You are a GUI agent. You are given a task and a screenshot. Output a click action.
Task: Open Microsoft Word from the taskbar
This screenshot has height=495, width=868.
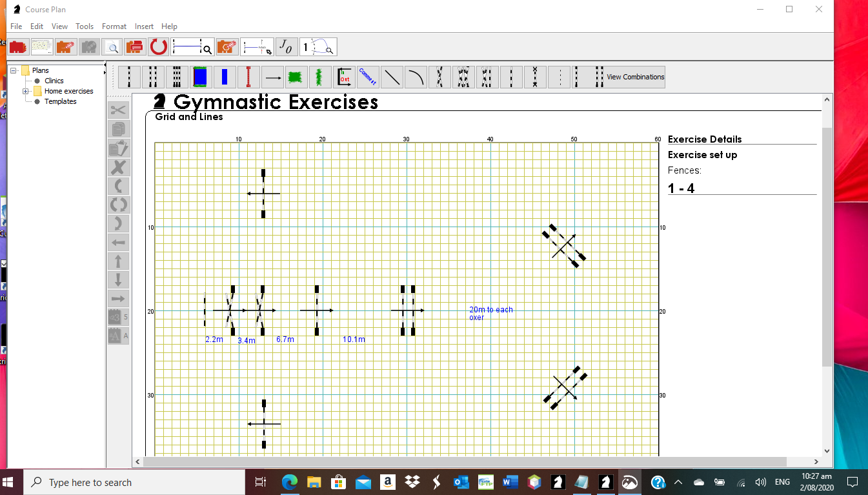[x=510, y=482]
